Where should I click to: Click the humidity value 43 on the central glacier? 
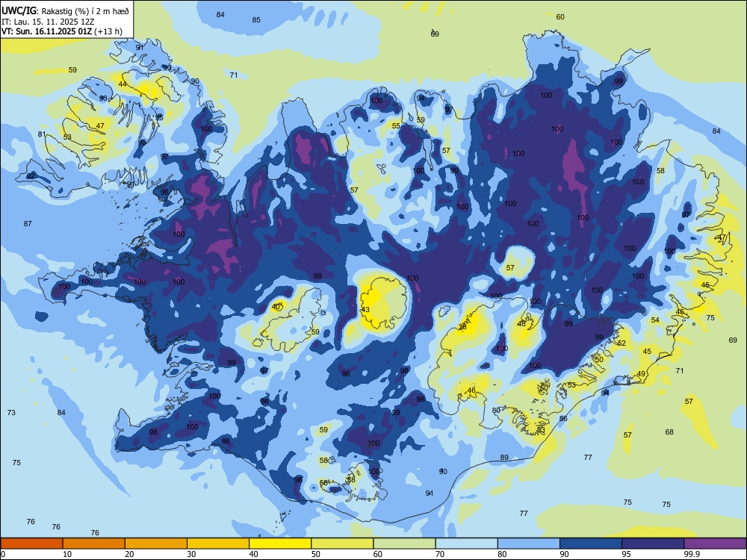tap(365, 310)
